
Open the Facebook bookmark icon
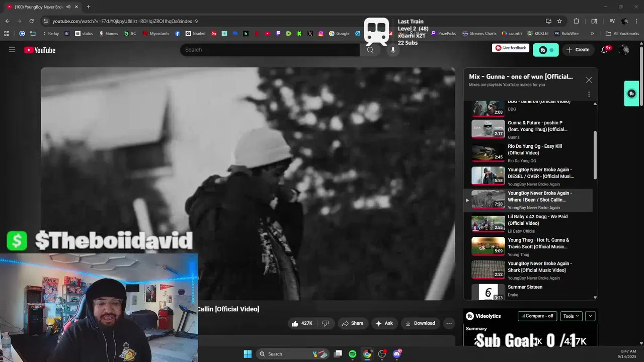178,34
